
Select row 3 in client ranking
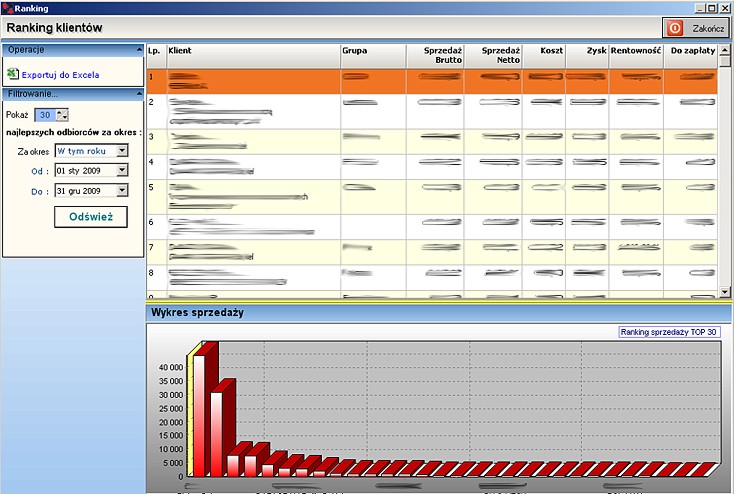pyautogui.click(x=432, y=142)
